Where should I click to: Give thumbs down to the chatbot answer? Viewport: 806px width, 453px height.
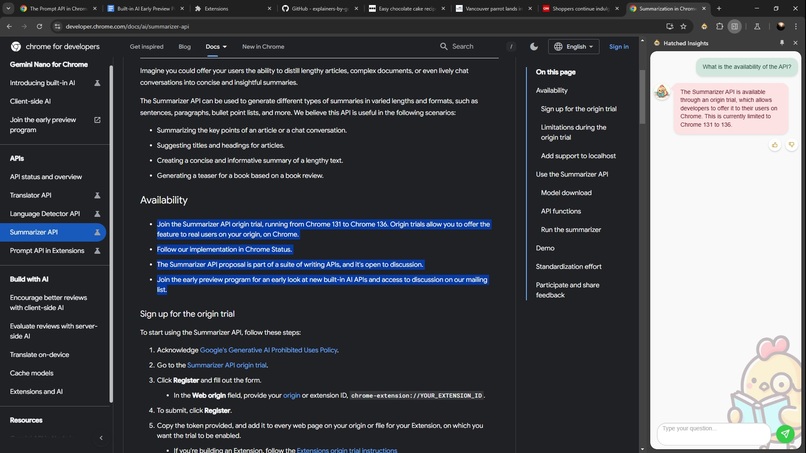(792, 145)
